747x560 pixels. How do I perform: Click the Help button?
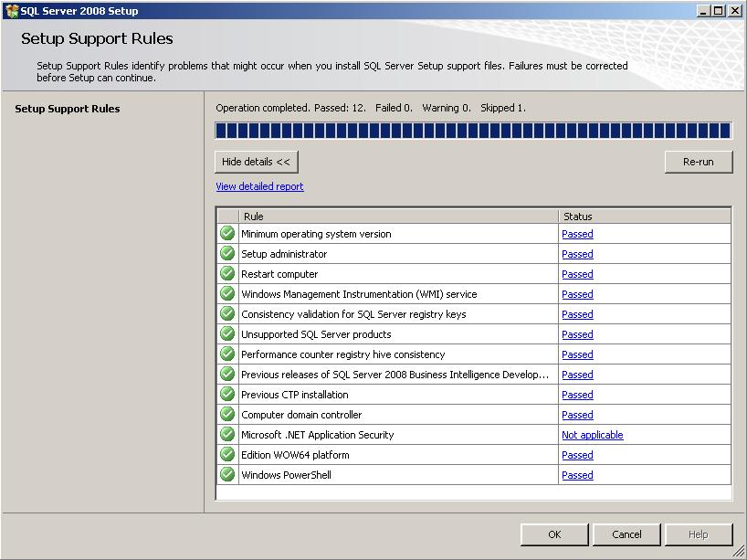[699, 534]
